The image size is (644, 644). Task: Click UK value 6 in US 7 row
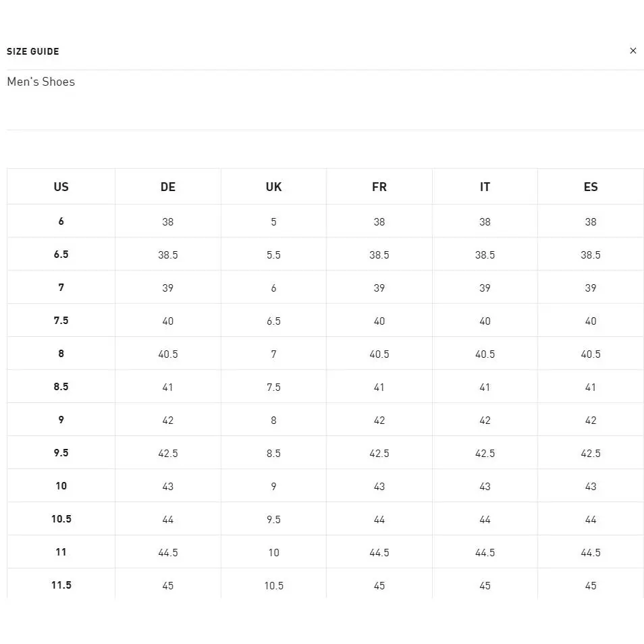click(x=273, y=288)
